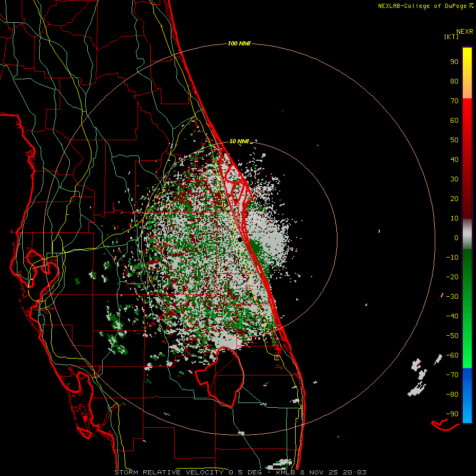The image size is (476, 476).
Task: Click the 10 value on velocity scale
Action: [x=454, y=218]
